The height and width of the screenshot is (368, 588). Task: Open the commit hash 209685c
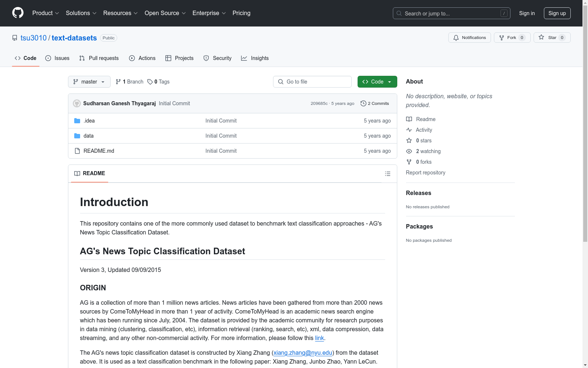click(x=319, y=103)
